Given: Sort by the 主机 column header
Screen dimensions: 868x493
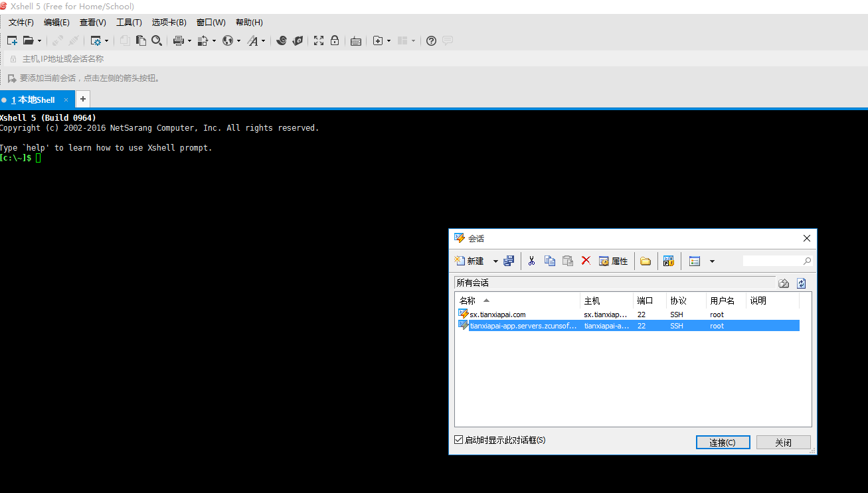Looking at the screenshot, I should tap(606, 301).
